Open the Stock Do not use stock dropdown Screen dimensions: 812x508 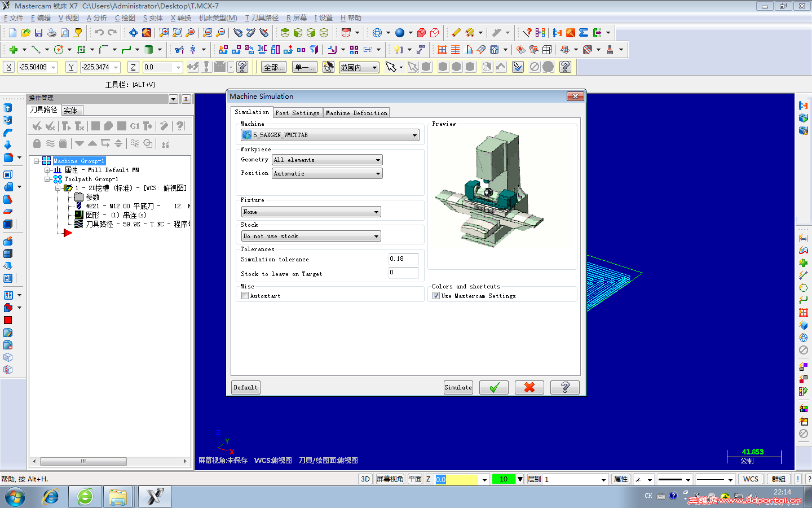[x=311, y=236]
